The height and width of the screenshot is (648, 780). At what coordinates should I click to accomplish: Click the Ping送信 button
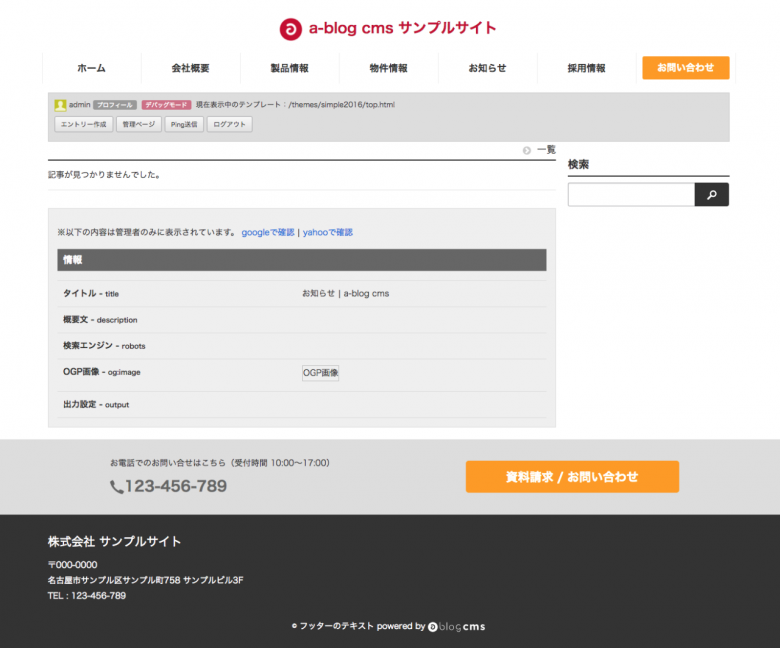(183, 125)
